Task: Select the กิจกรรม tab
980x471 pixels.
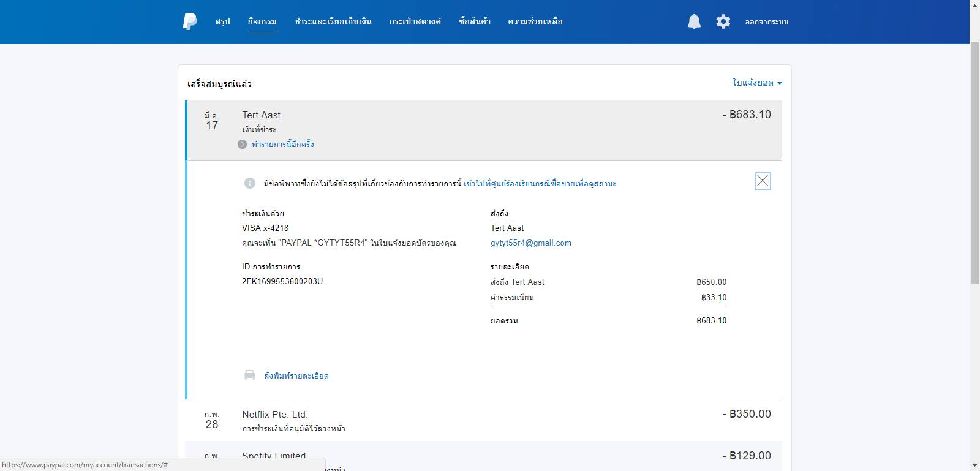Action: click(x=262, y=21)
